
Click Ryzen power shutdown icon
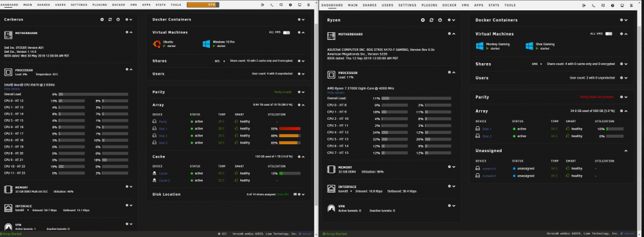(x=439, y=20)
